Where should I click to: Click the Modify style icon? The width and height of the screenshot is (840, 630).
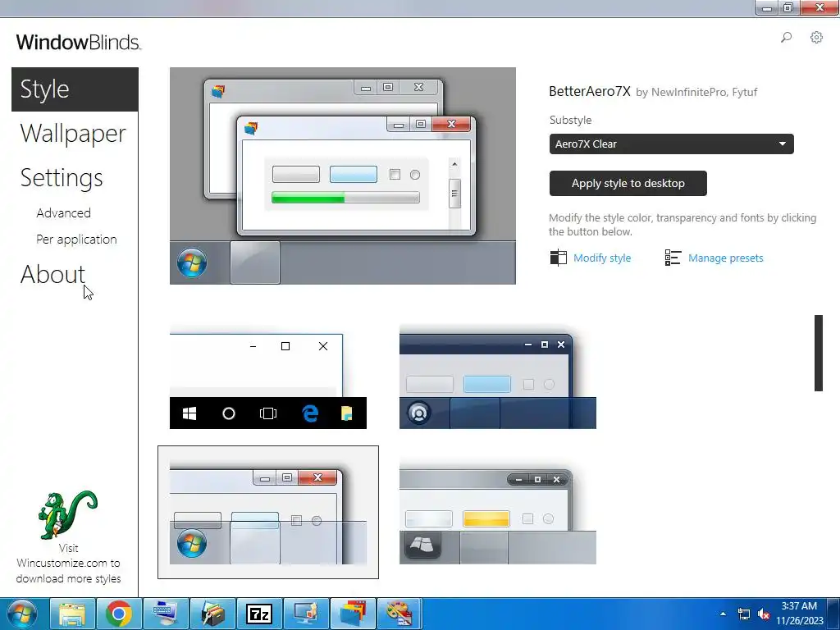pyautogui.click(x=558, y=258)
